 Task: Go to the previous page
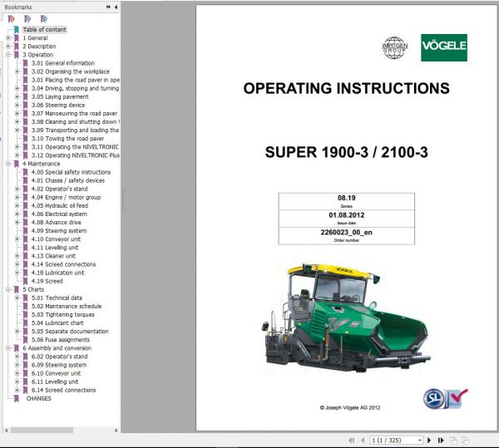point(363,440)
